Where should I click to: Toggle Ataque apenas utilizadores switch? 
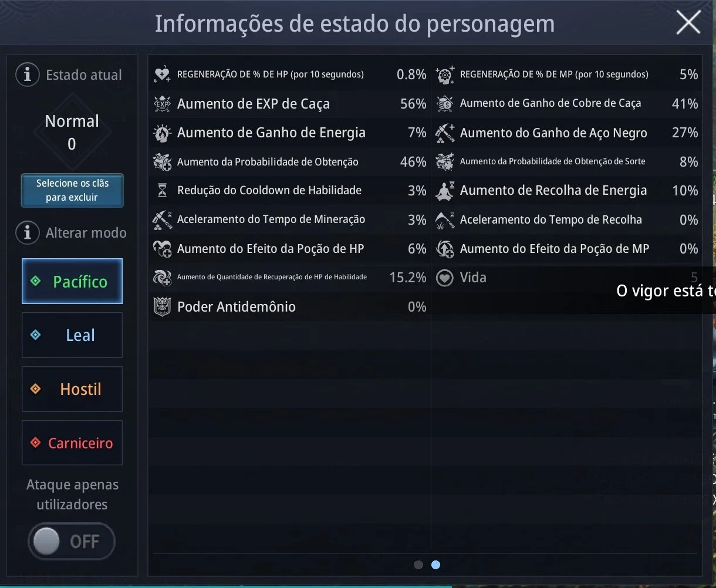coord(72,541)
